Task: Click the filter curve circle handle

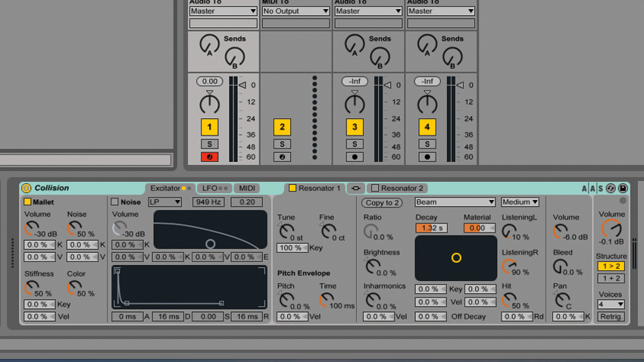Action: [x=211, y=244]
